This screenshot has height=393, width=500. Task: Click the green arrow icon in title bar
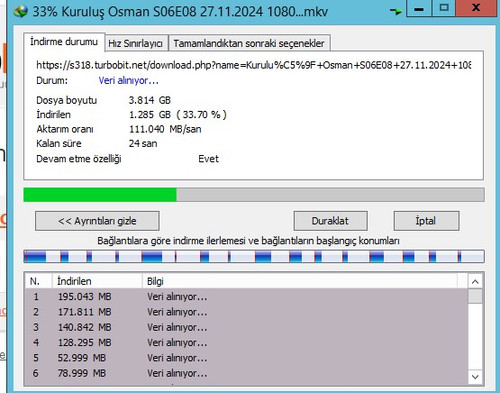(x=396, y=12)
